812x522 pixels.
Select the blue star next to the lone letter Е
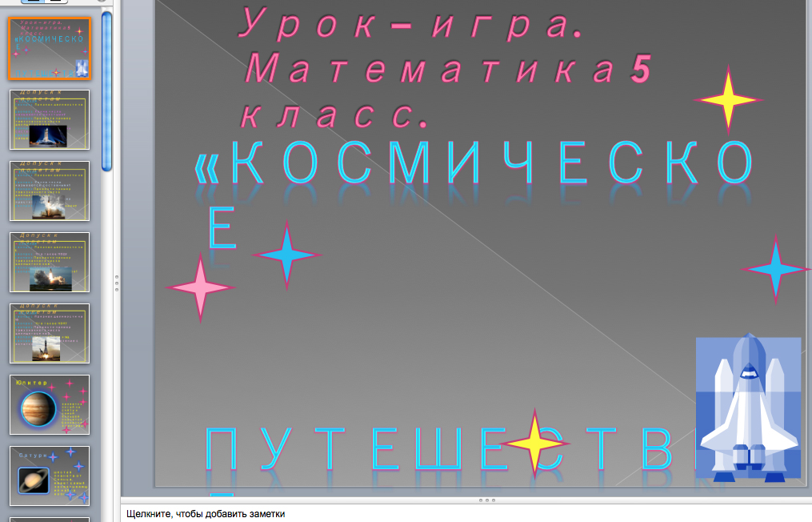click(x=286, y=255)
